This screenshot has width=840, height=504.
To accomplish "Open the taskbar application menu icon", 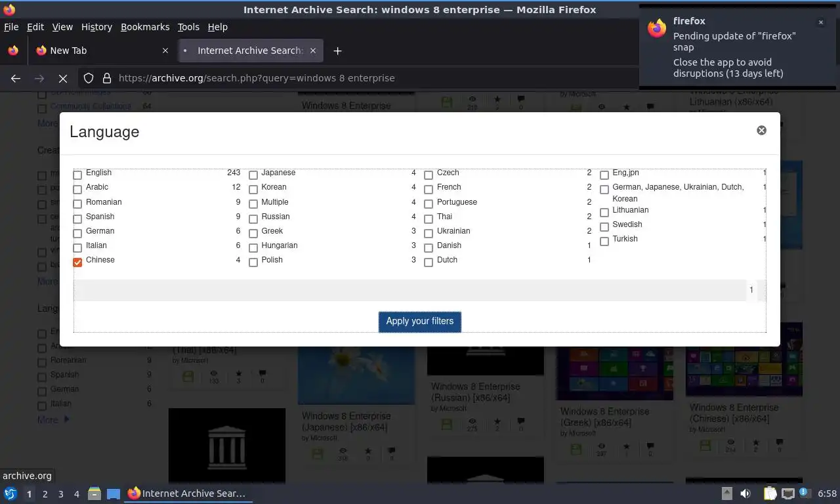I will (10, 493).
